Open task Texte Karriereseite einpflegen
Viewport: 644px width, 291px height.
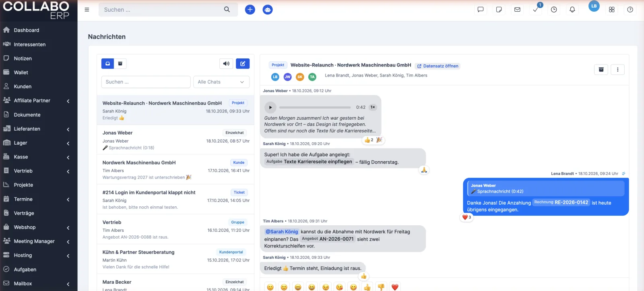(309, 162)
